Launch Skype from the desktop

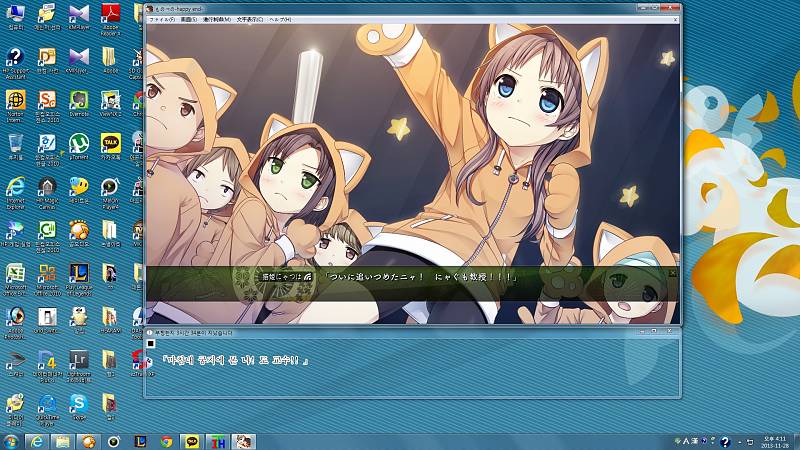[x=78, y=404]
